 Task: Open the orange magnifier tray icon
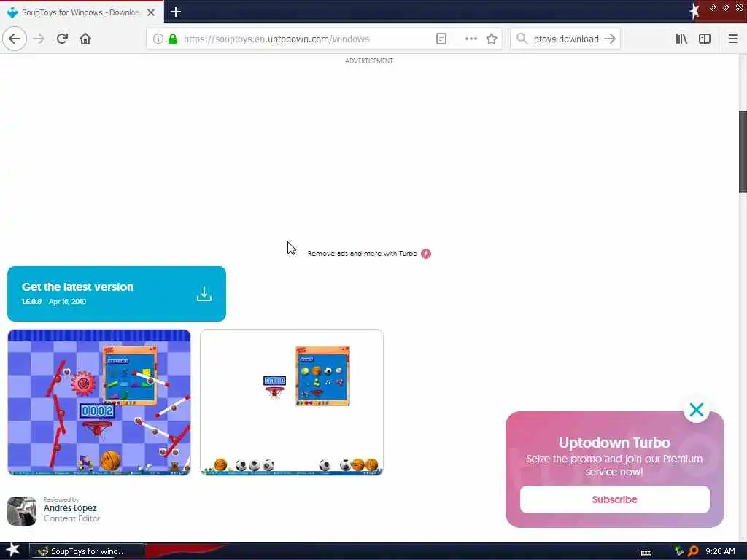(x=693, y=551)
